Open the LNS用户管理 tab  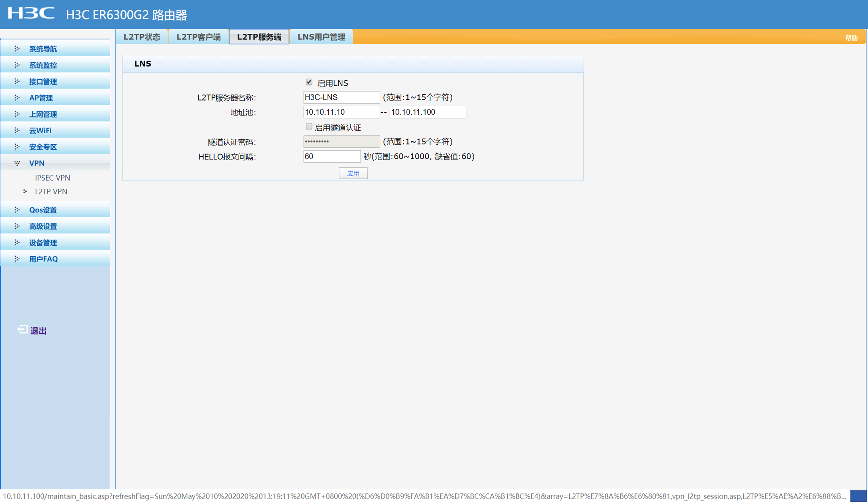321,37
